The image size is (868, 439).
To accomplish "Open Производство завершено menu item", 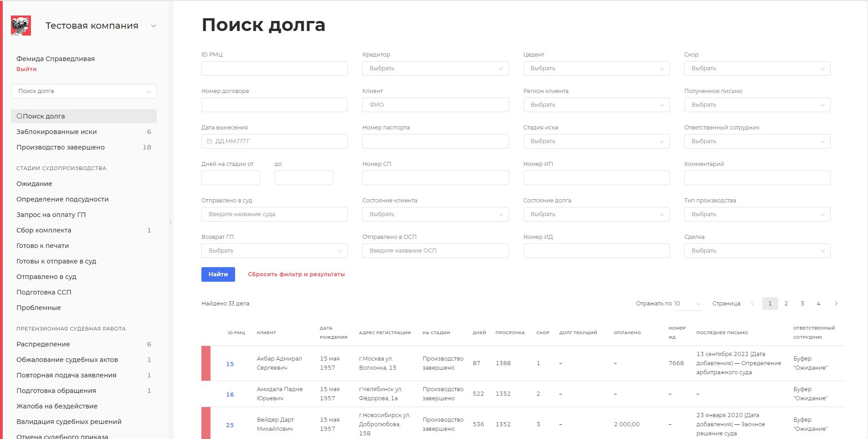I will pyautogui.click(x=61, y=147).
